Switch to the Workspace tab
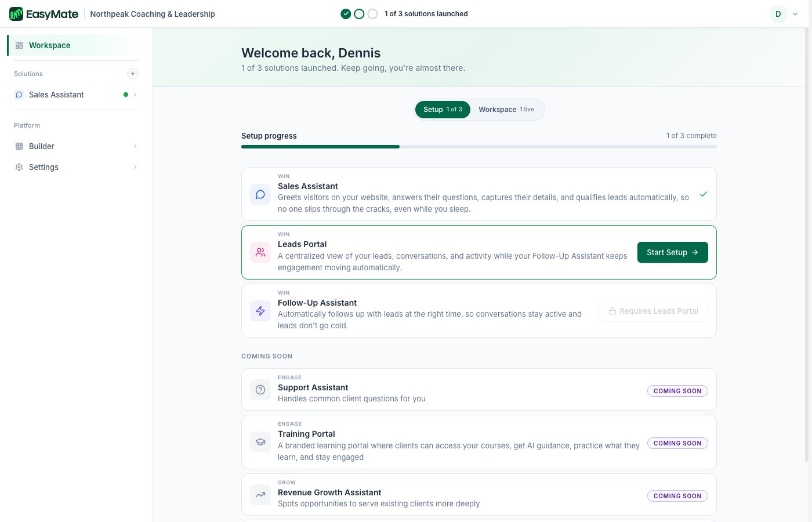 (x=506, y=110)
